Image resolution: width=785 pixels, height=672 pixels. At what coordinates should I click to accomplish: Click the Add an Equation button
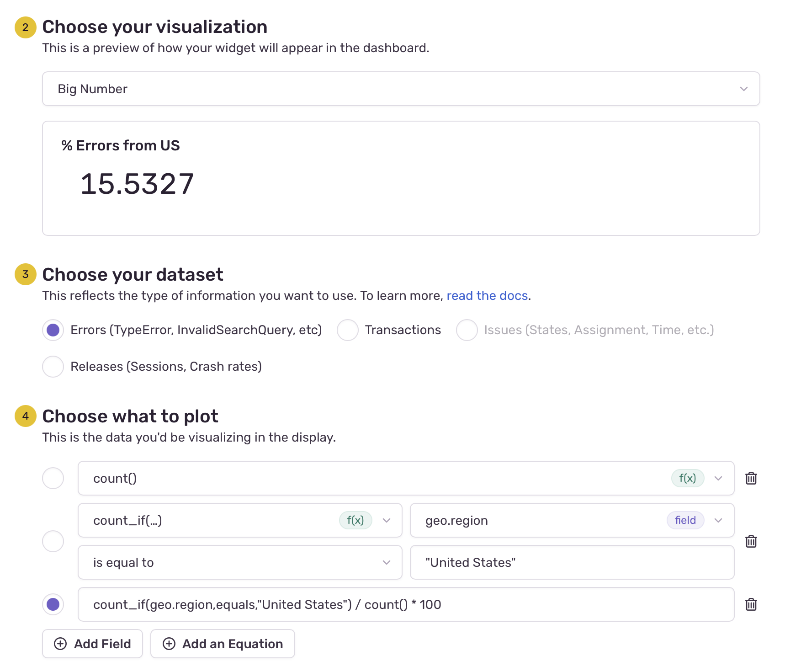pos(223,644)
